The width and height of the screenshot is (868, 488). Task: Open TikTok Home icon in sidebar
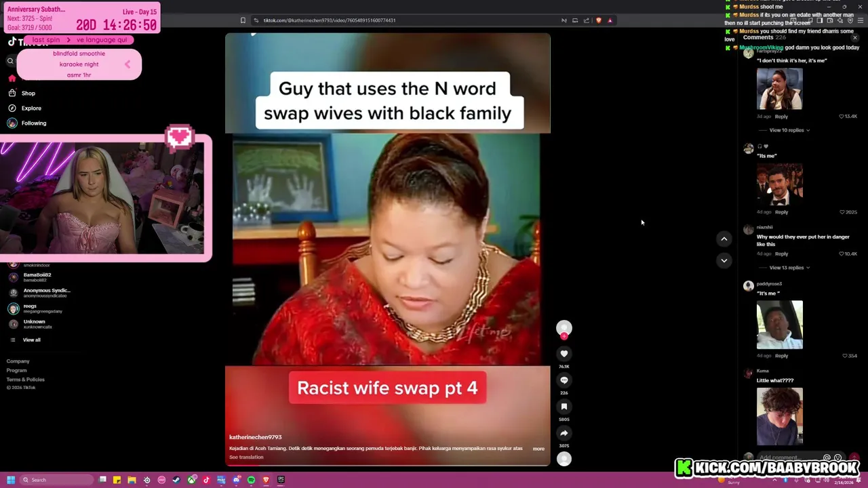click(12, 78)
